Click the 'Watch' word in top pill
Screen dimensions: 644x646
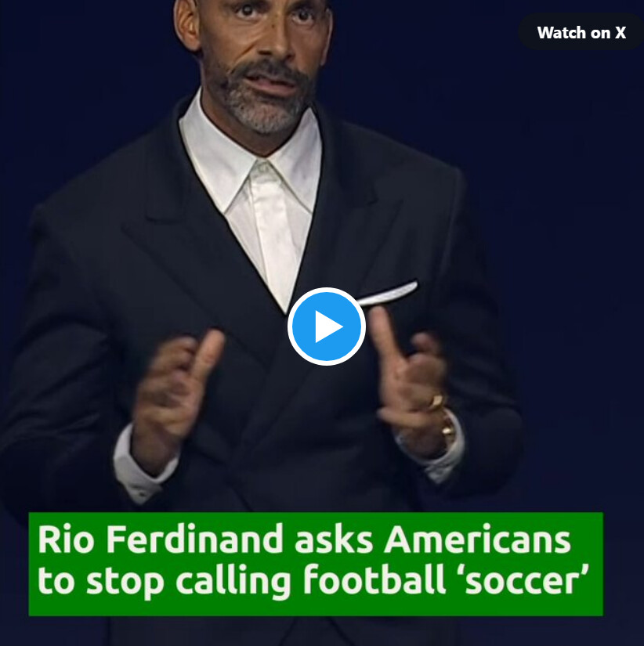coord(562,33)
